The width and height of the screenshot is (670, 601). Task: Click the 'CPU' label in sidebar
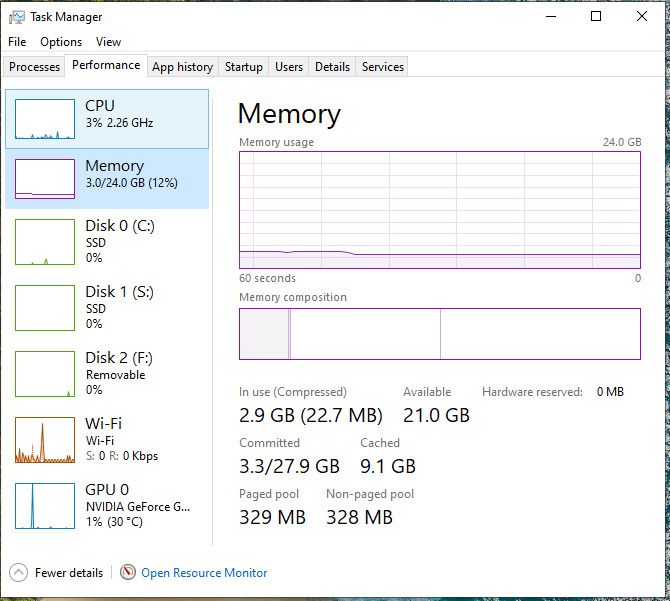(x=100, y=106)
